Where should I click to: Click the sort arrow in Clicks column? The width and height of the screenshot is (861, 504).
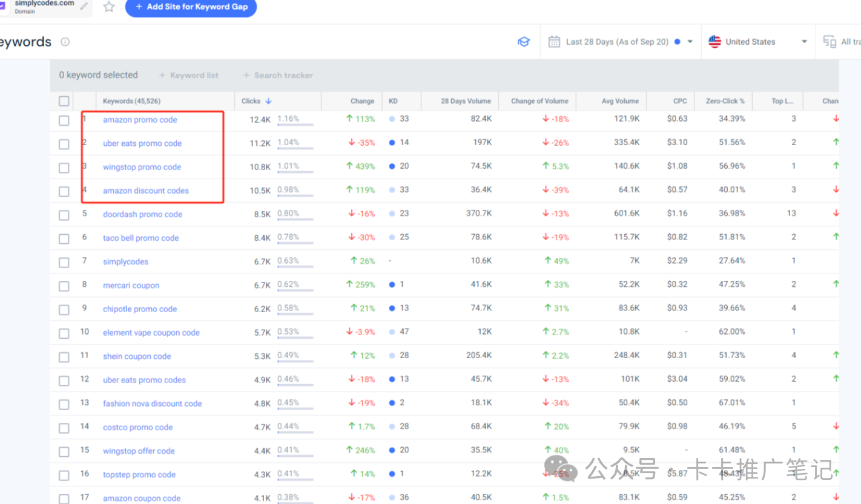(268, 101)
